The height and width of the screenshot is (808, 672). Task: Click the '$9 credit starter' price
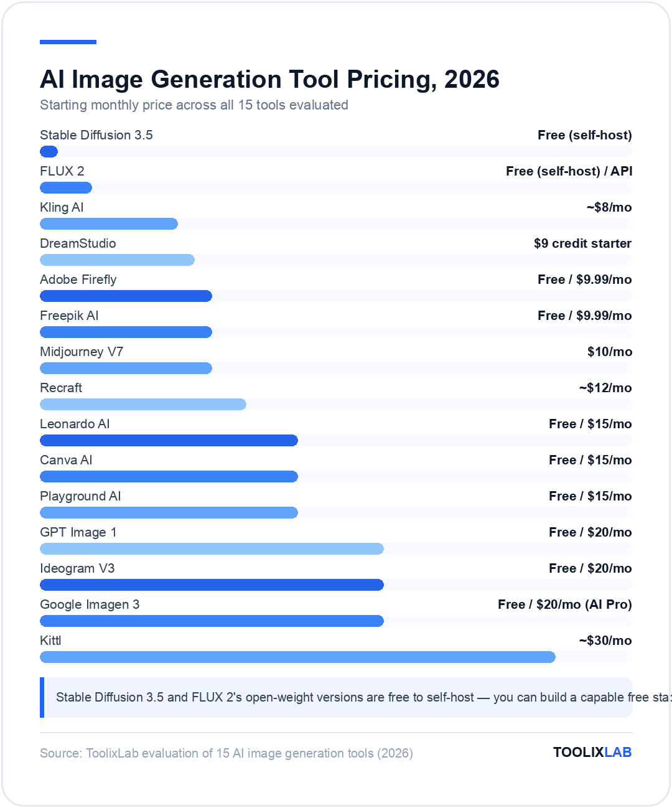582,243
